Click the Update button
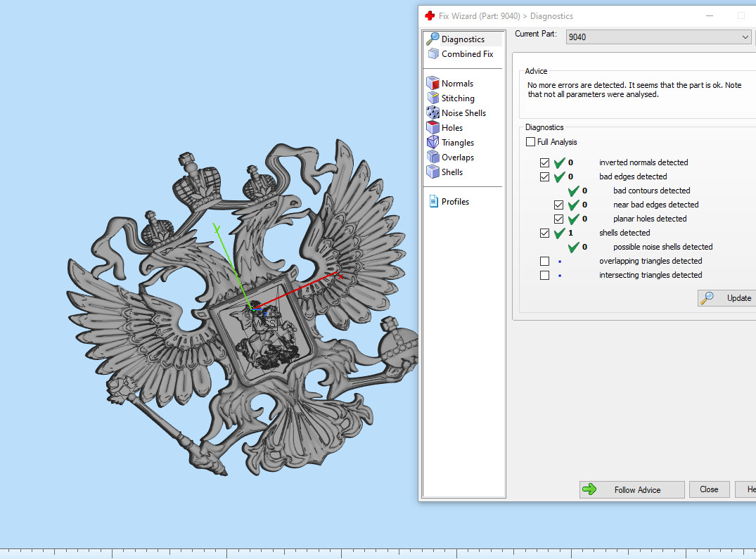Viewport: 756px width, 559px height. point(728,298)
